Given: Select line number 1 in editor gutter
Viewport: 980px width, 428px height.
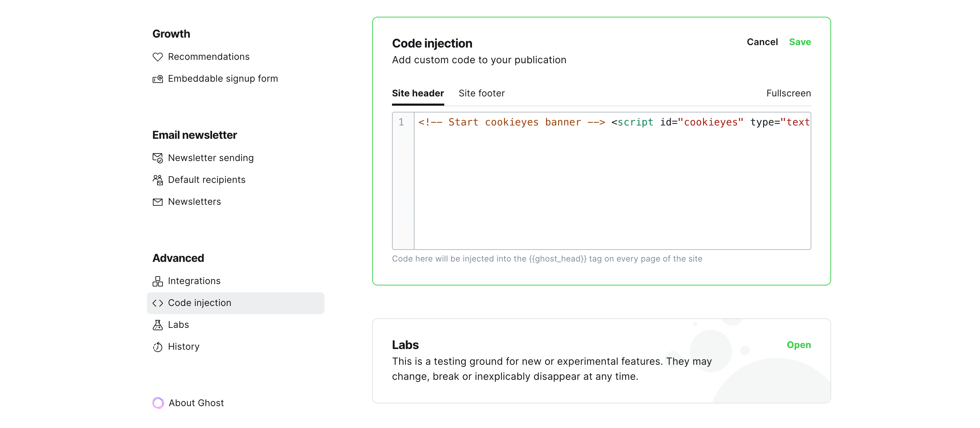Looking at the screenshot, I should 401,122.
